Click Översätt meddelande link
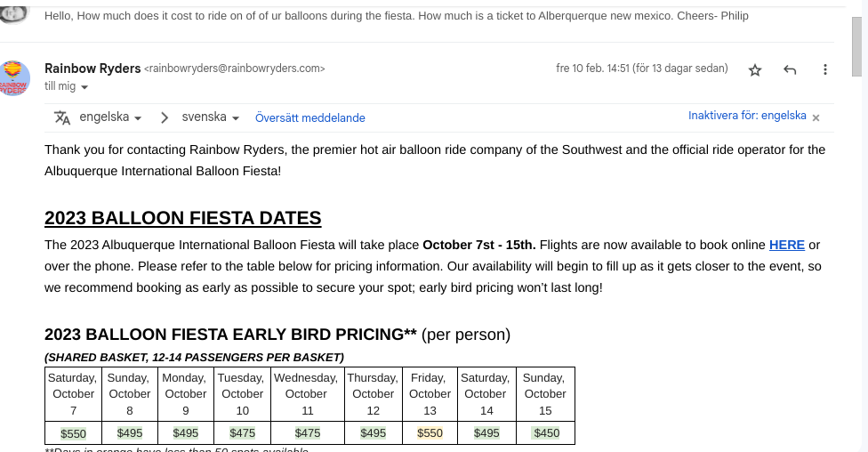 pyautogui.click(x=310, y=118)
